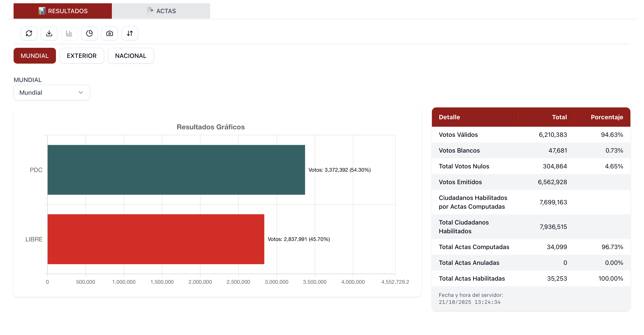Screen dimensions: 644x335
Task: Open the Mundial dropdown selector
Action: click(x=52, y=93)
